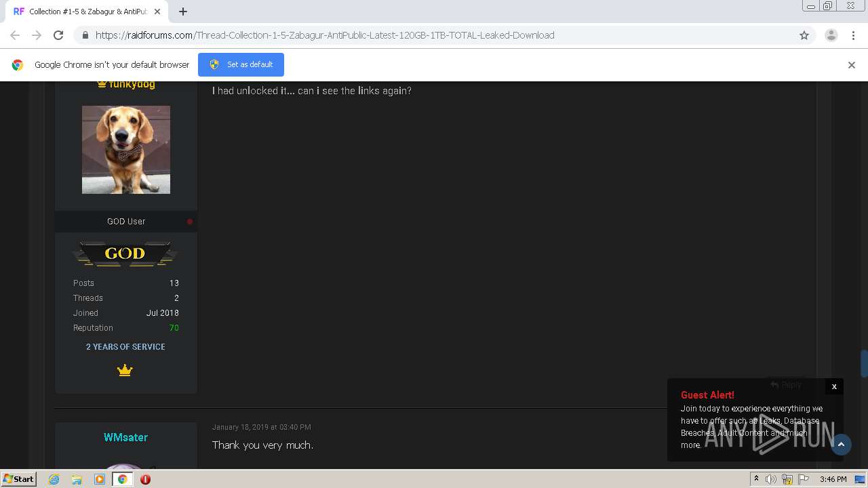Screen dimensions: 868x488
Task: Click the padlock site info icon
Action: (85, 35)
